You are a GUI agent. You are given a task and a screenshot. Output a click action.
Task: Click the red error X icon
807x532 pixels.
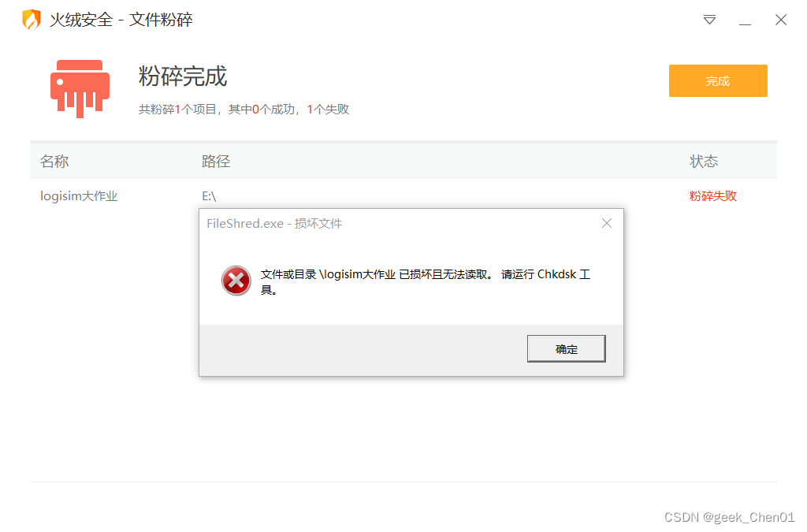coord(236,281)
